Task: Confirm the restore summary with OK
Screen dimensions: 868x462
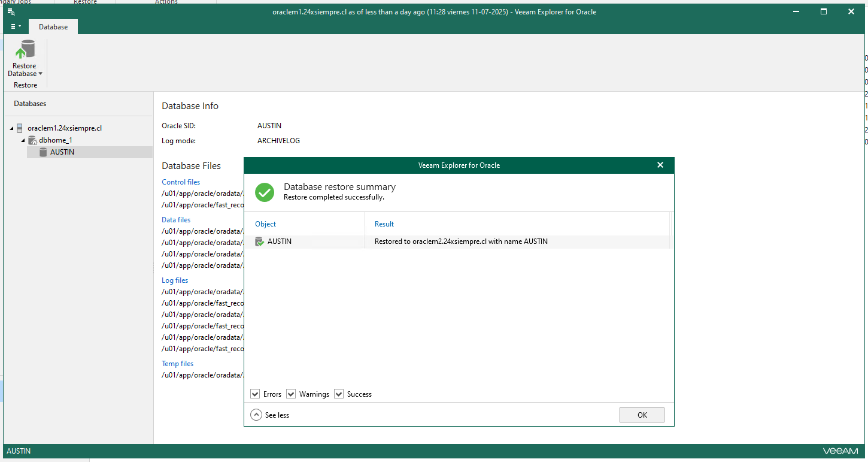Action: click(642, 415)
